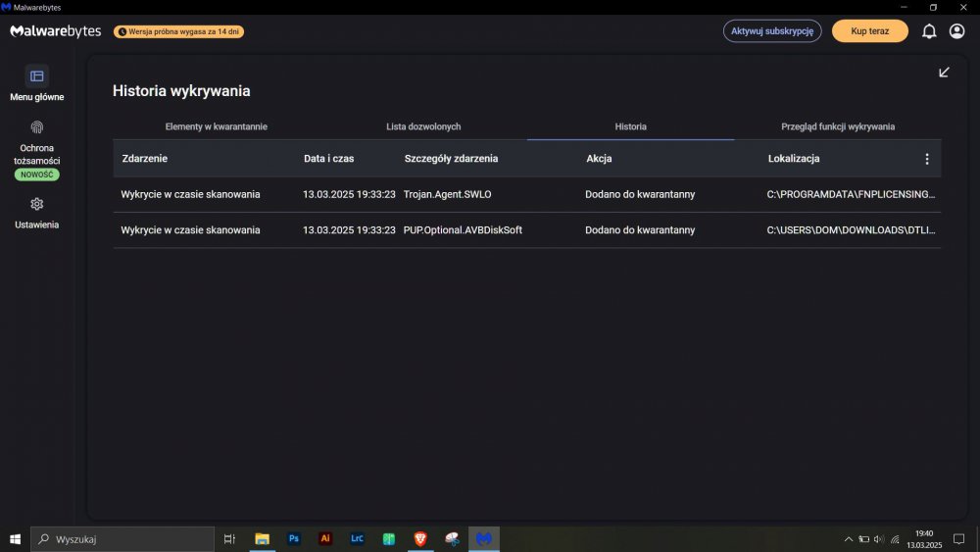Select the PUP.Optional.AVBDiskSoft detection row
The image size is (980, 552).
coord(526,230)
